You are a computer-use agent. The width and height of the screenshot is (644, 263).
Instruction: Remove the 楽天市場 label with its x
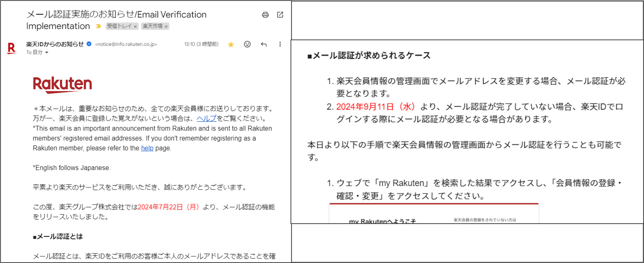(x=166, y=26)
